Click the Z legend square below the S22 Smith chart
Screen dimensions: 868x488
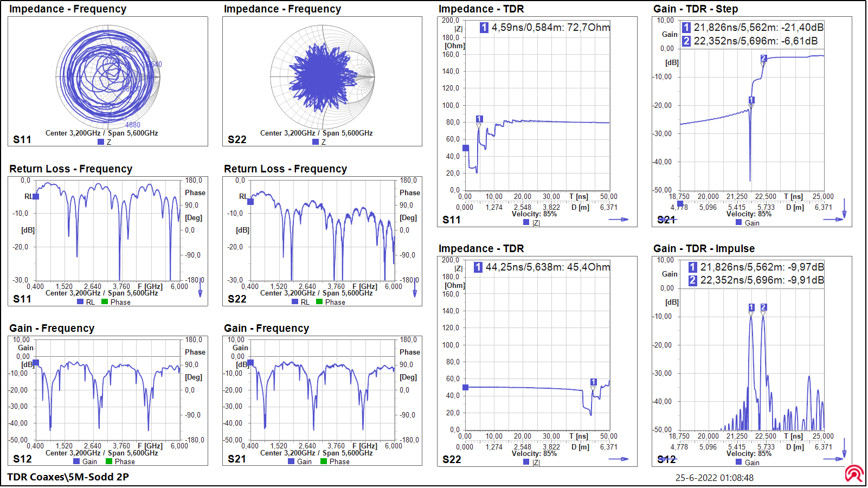click(314, 141)
